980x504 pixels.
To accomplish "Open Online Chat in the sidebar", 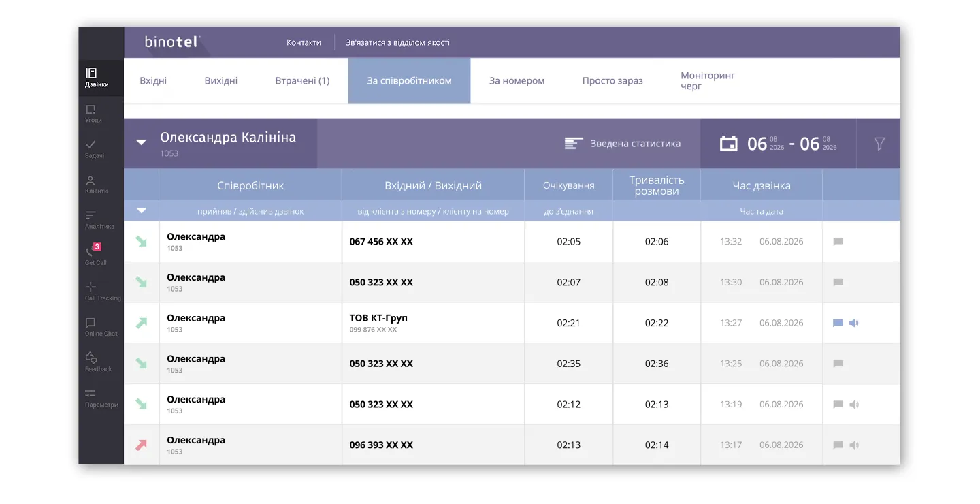I will [101, 326].
